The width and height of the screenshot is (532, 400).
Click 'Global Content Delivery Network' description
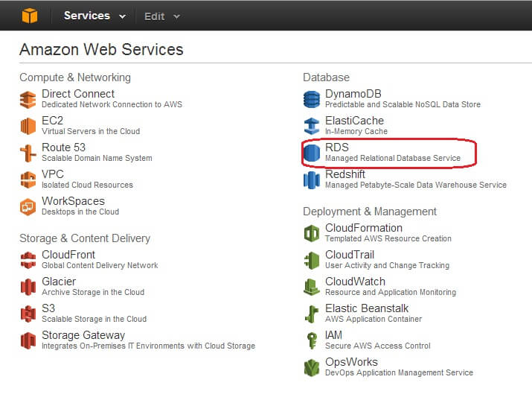tap(100, 265)
